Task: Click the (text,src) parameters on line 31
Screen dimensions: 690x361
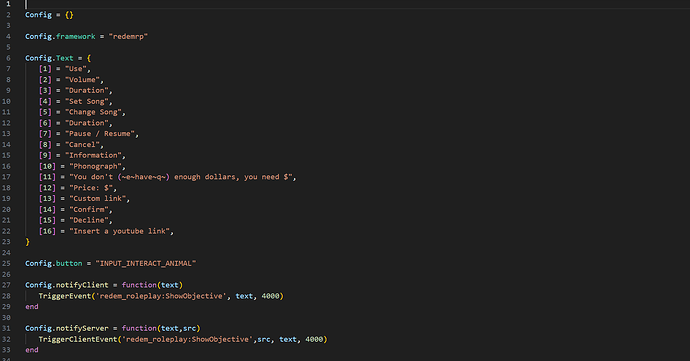Action: [x=179, y=328]
